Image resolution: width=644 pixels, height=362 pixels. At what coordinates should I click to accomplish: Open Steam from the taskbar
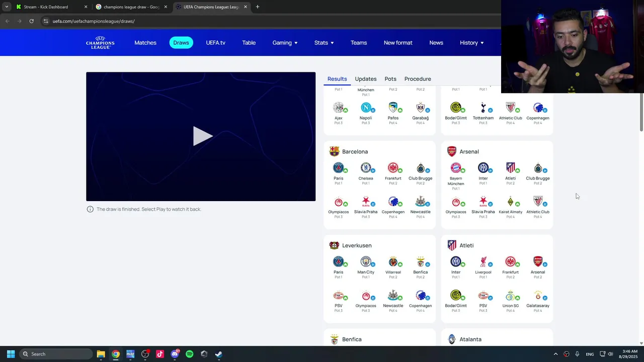point(219,354)
